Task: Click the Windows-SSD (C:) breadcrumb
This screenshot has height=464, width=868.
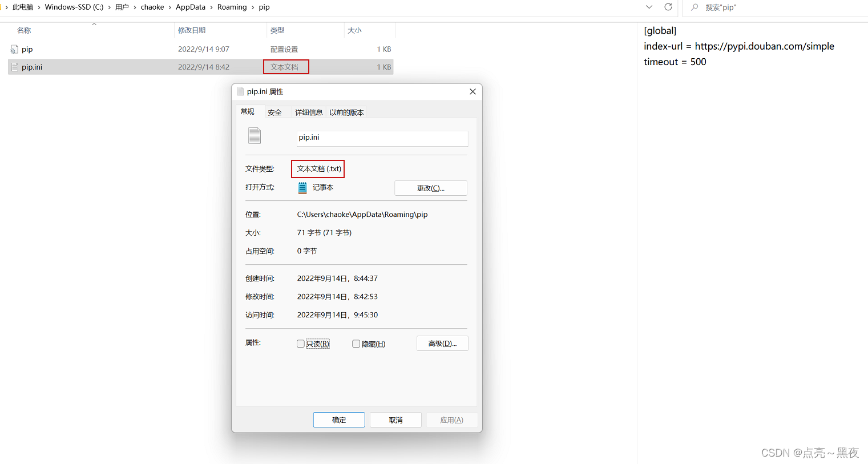Action: (x=74, y=7)
